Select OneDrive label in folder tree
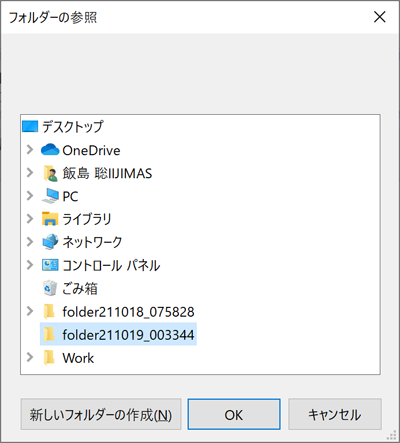The image size is (400, 443). point(91,150)
